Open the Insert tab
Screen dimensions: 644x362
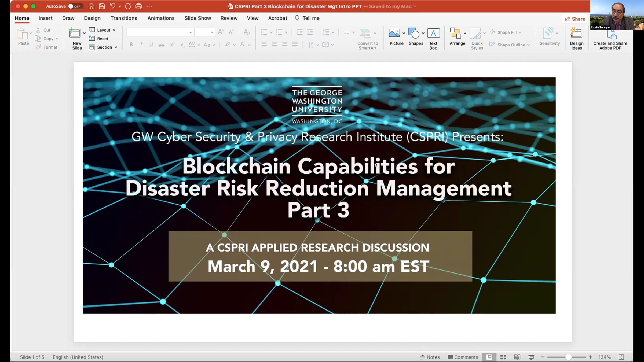(45, 18)
